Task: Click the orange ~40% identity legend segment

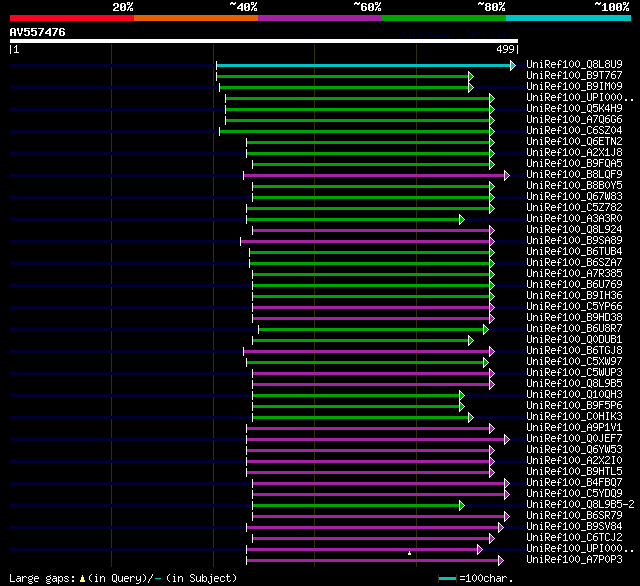Action: tap(196, 18)
